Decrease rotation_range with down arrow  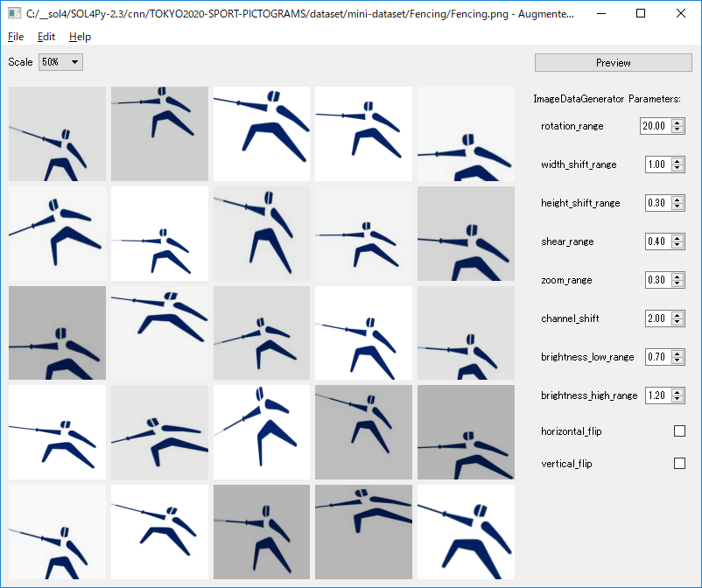677,129
